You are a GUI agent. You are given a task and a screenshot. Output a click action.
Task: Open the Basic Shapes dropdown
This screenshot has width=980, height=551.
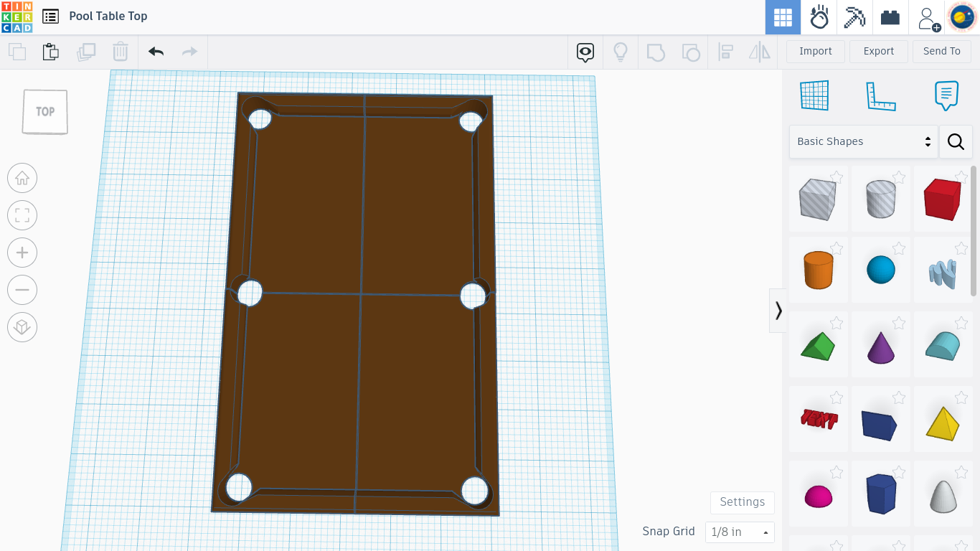pos(863,141)
